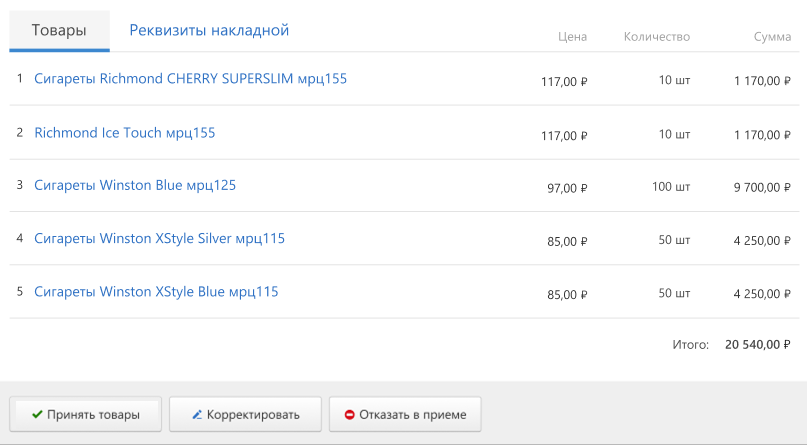807x445 pixels.
Task: Click the 97,00 ₽ price of Winston Blue
Action: pyautogui.click(x=567, y=188)
